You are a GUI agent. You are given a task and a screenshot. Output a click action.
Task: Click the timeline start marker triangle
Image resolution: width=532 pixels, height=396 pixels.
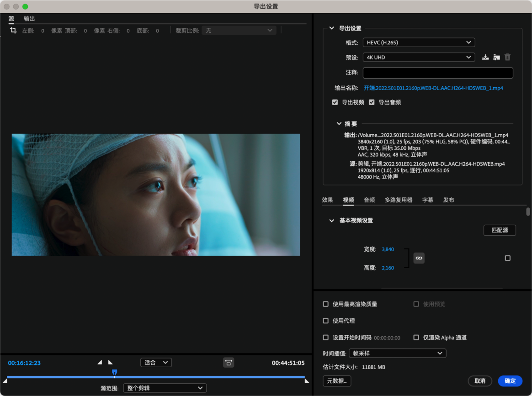pos(5,381)
